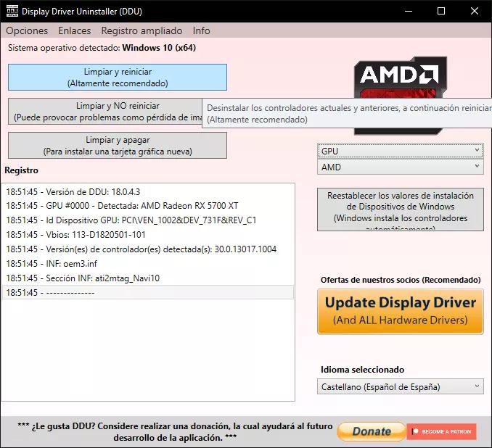Select the Sección INF ati2mtag_Navi10 log row

coord(148,278)
